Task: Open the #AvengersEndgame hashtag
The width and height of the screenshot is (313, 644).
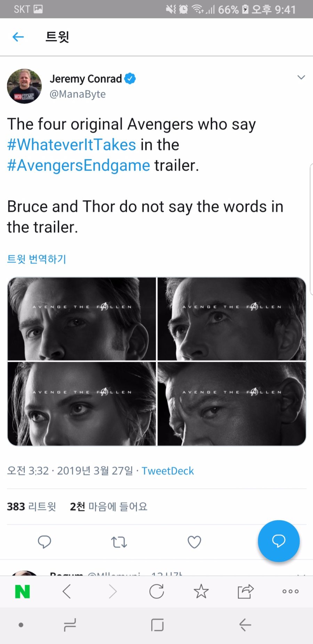Action: pos(79,165)
